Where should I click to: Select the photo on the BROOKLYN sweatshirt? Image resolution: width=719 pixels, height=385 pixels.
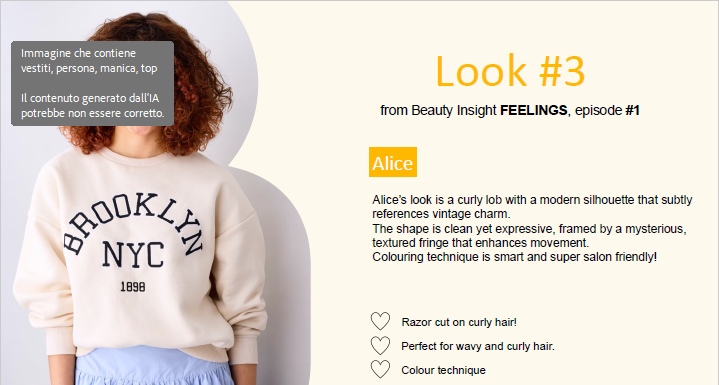tap(156, 193)
